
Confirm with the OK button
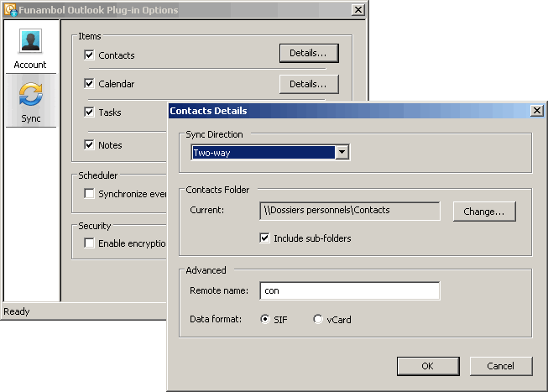[x=428, y=366]
